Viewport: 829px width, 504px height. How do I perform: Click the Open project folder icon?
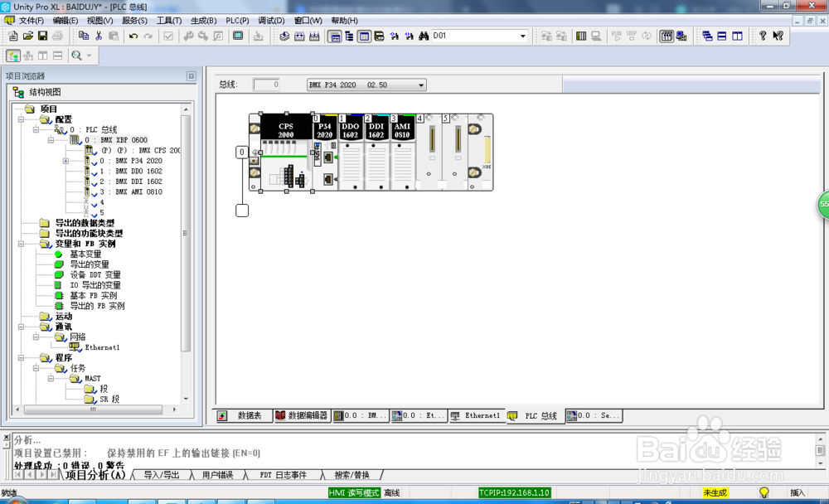[28, 36]
